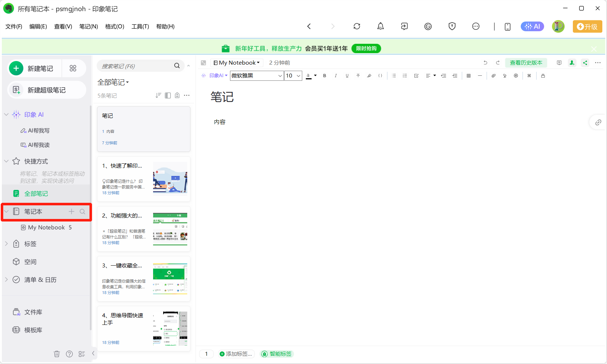The width and height of the screenshot is (607, 364).
Task: Toggle the highlighter pen
Action: (369, 76)
